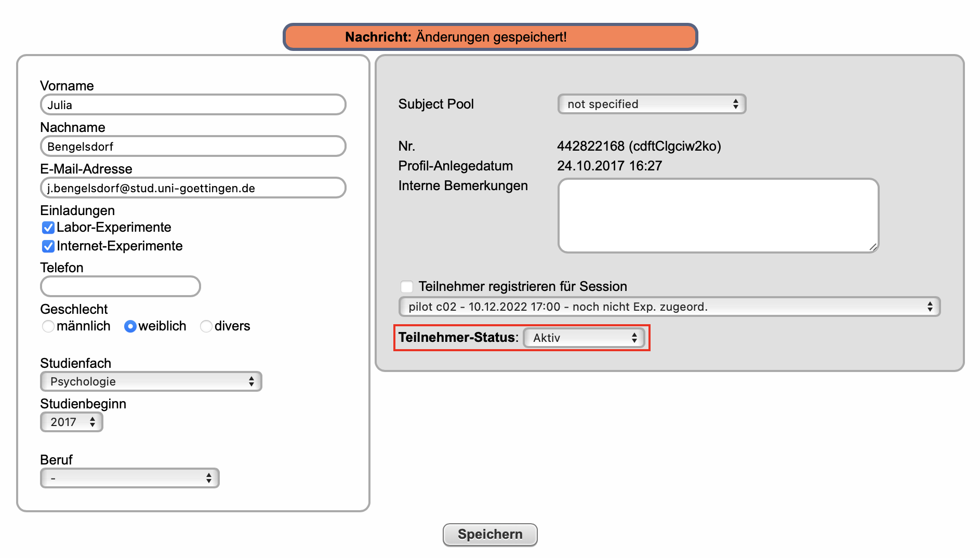Image resolution: width=980 pixels, height=558 pixels.
Task: Click the Änderungen gespeichert message banner
Action: click(490, 37)
